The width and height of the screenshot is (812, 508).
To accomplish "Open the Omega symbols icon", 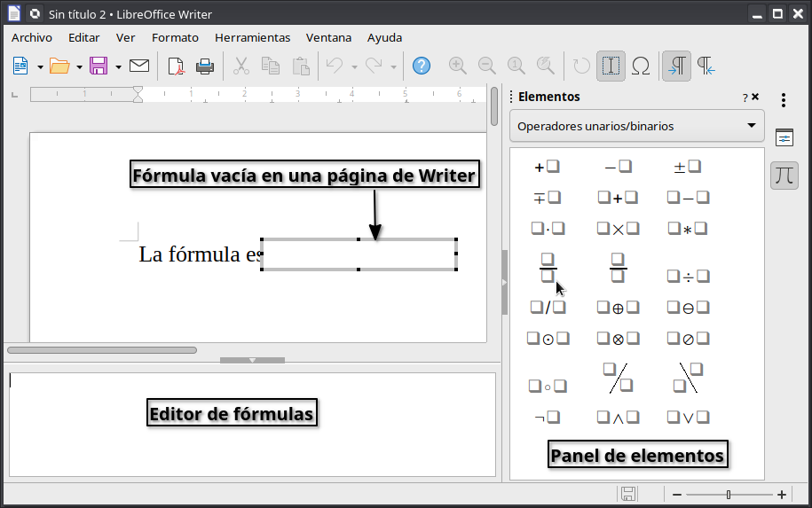I will [x=641, y=66].
